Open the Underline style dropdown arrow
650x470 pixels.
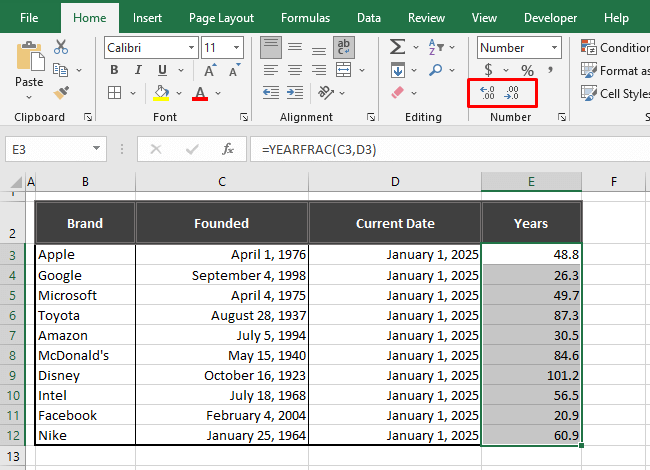click(181, 70)
